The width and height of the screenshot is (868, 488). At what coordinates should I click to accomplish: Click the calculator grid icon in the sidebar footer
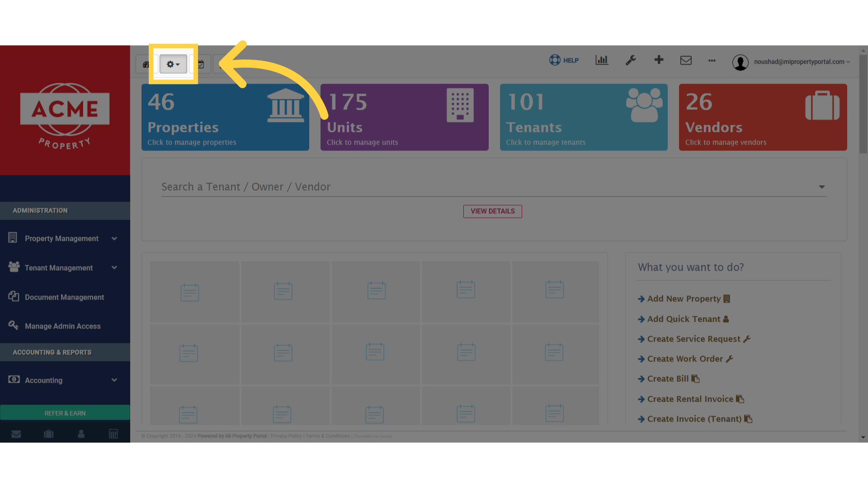(113, 434)
